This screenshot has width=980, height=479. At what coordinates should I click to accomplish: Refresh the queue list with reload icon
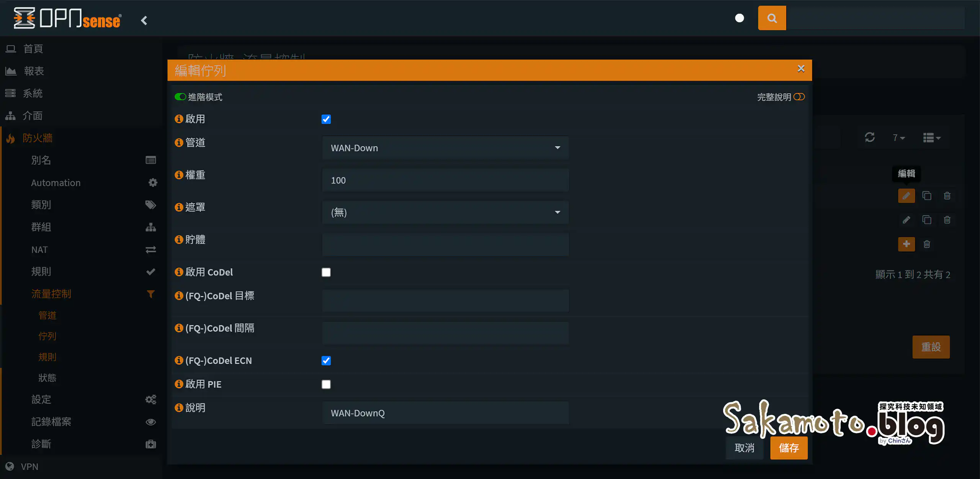pos(870,138)
